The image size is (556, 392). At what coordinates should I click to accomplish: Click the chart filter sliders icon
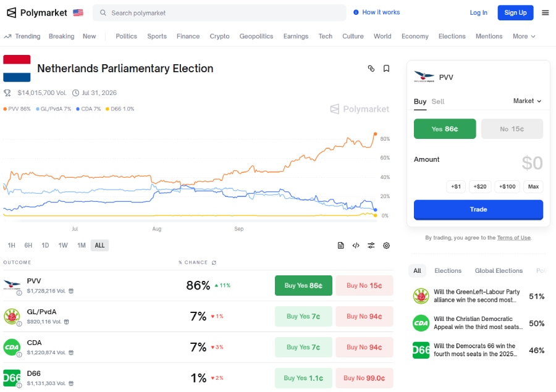(371, 245)
